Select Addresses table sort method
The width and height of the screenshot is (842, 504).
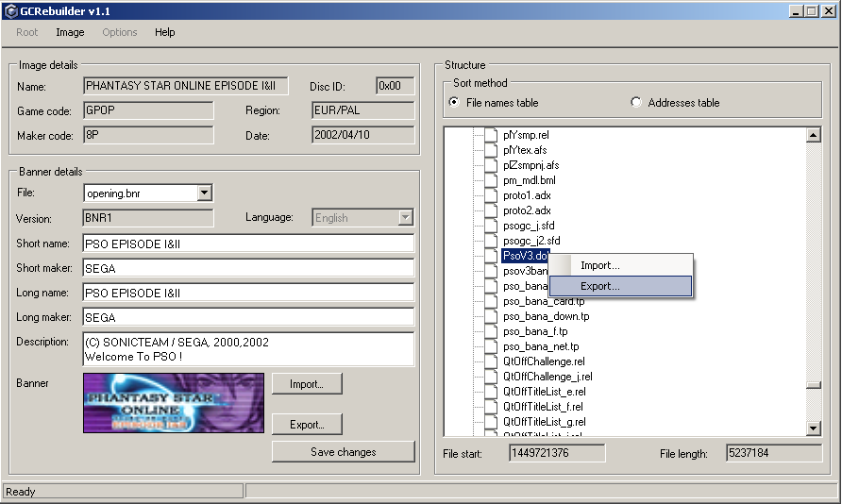[636, 103]
